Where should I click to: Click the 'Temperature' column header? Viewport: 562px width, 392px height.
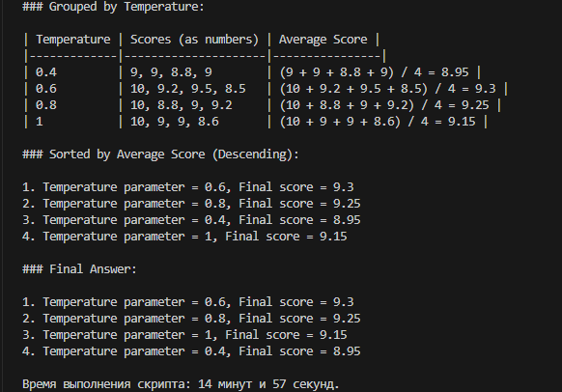coord(73,40)
